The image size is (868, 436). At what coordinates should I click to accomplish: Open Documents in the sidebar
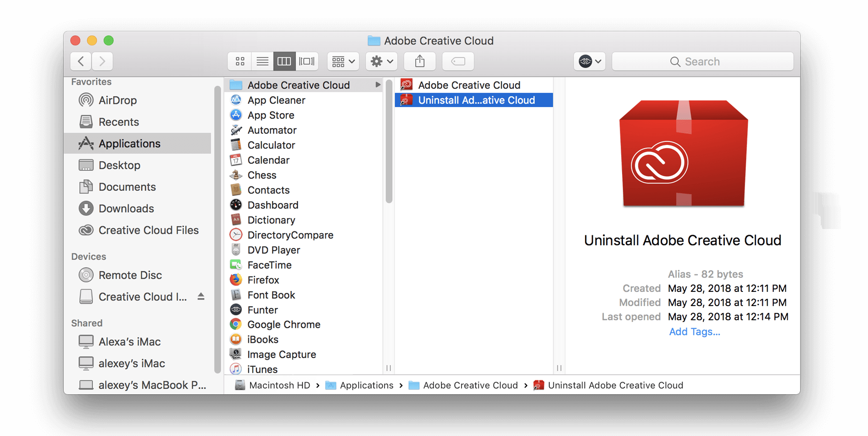[x=138, y=187]
